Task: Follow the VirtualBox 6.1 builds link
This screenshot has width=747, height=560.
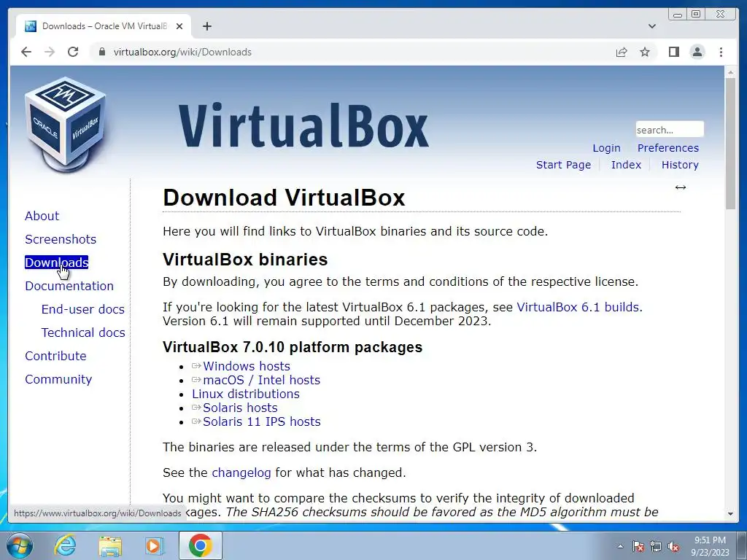Action: [578, 307]
